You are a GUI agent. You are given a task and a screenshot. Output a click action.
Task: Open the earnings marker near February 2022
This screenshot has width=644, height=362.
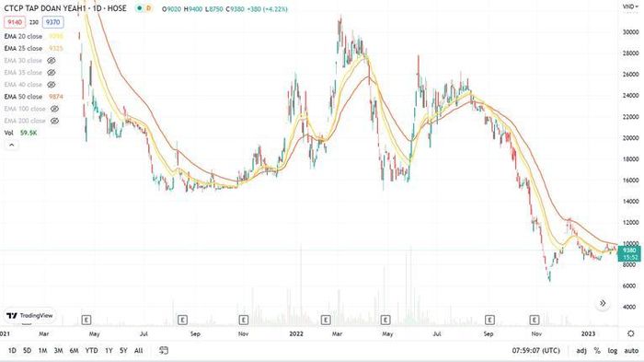[x=326, y=320]
